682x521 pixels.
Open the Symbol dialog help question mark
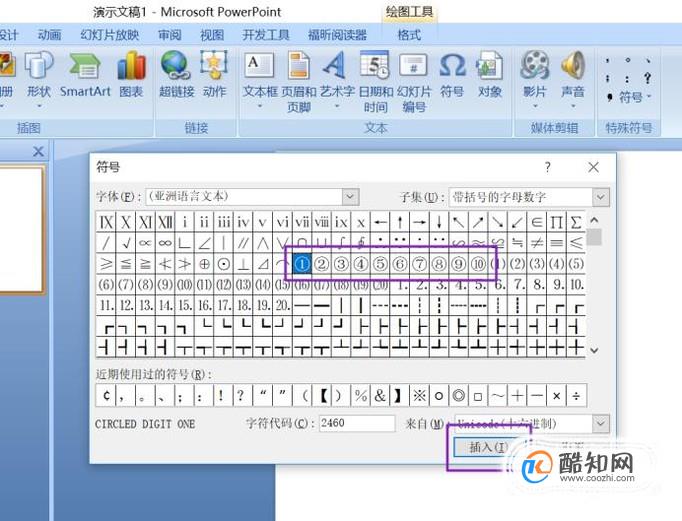click(548, 167)
